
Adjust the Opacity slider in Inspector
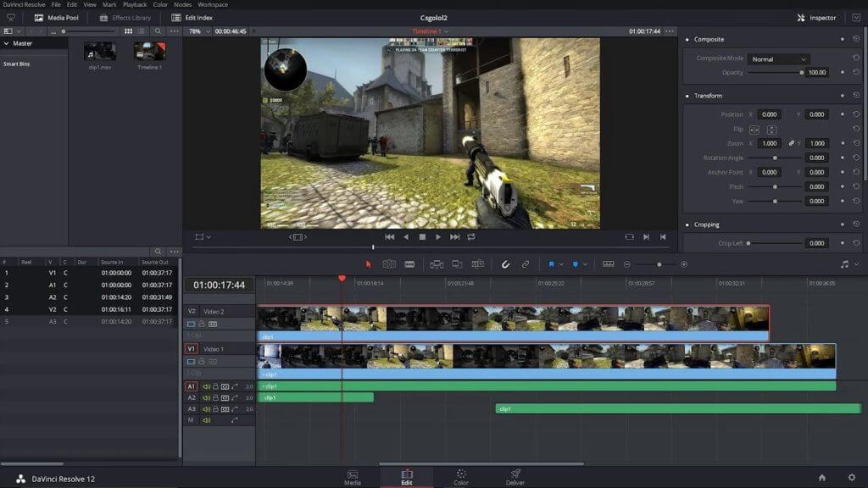[775, 73]
